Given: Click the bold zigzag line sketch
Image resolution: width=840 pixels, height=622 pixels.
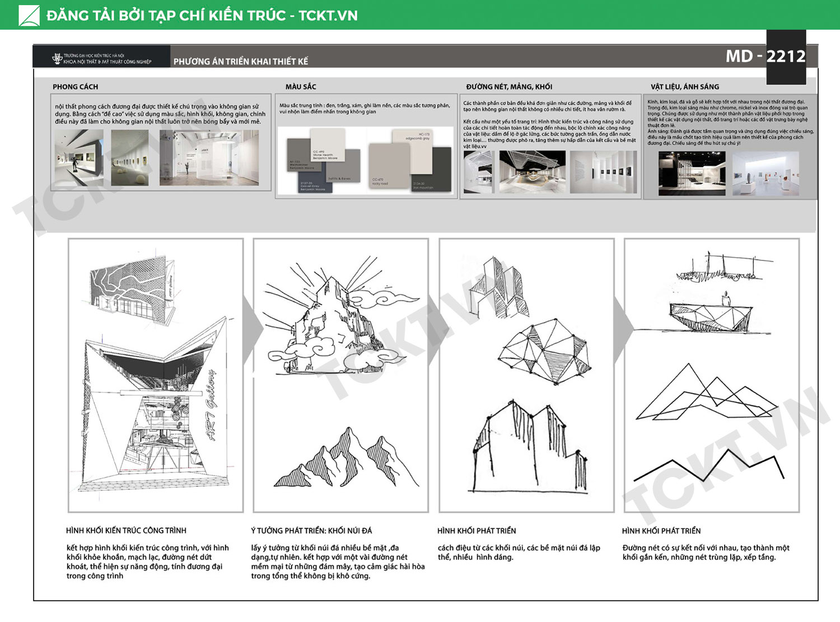Looking at the screenshot, I should coord(709,466).
